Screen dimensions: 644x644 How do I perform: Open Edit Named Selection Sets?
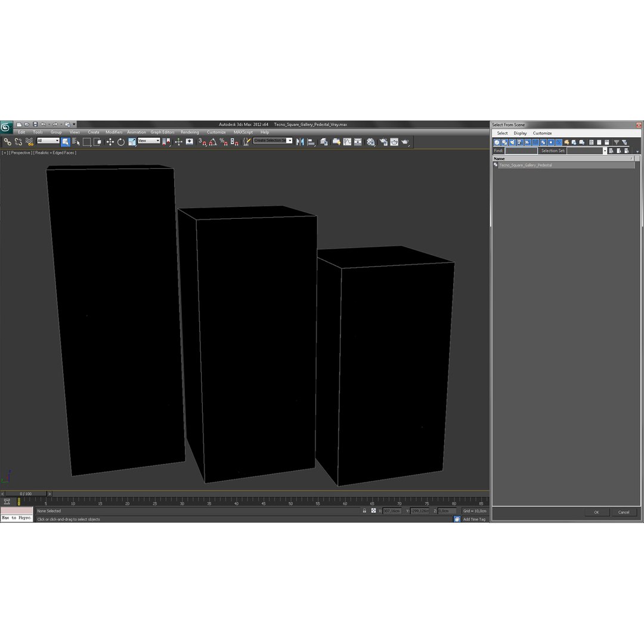click(x=246, y=142)
